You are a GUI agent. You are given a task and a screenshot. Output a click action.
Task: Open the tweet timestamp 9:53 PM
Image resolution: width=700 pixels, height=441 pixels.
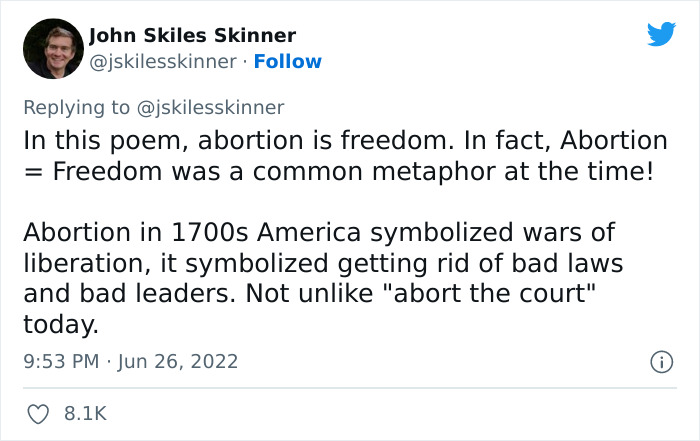tap(59, 361)
